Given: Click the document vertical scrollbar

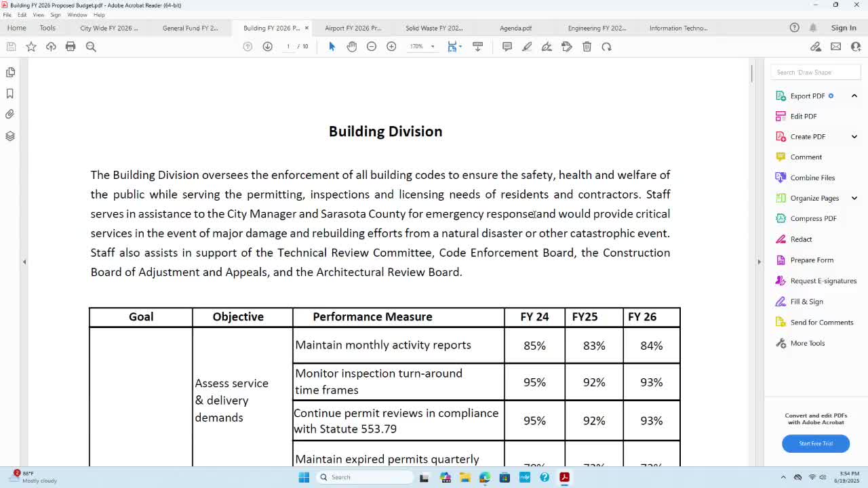Looking at the screenshot, I should (x=751, y=73).
